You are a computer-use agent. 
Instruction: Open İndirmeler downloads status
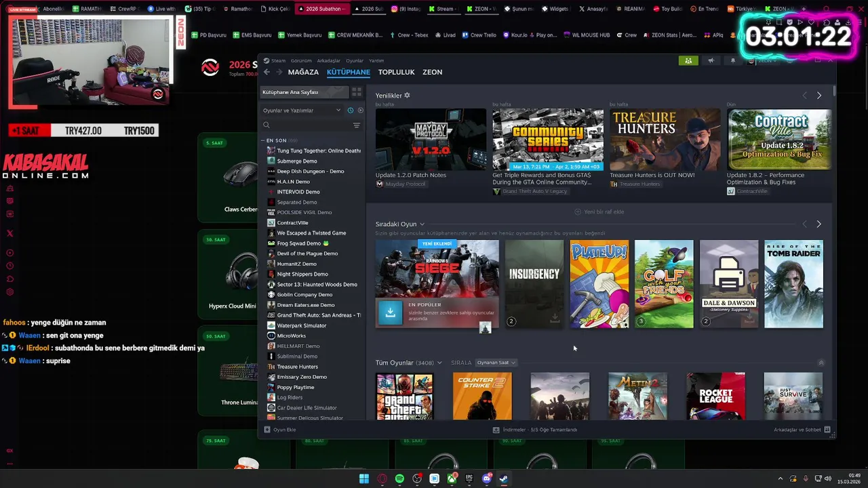pos(535,430)
